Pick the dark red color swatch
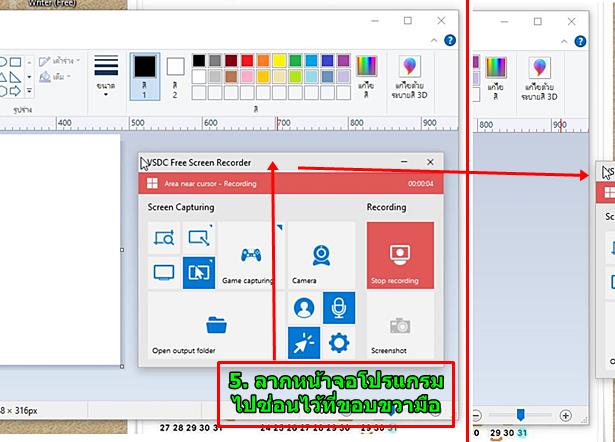 (x=231, y=60)
